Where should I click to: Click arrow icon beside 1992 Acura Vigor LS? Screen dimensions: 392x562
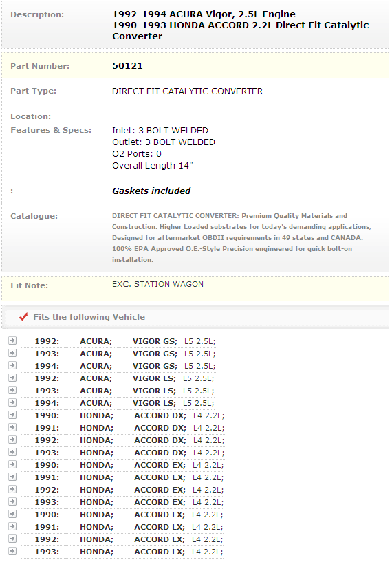[x=12, y=378]
